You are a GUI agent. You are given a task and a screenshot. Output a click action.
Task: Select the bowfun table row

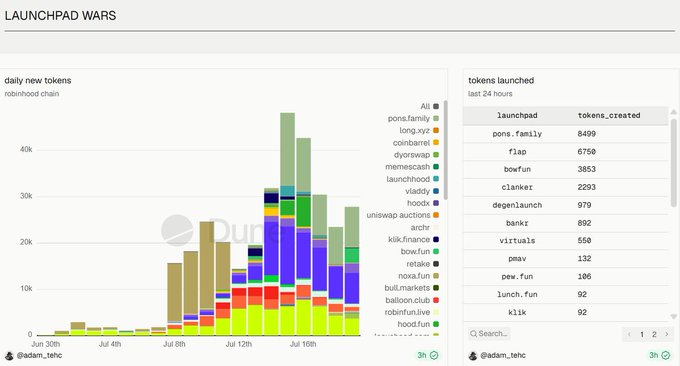pos(566,170)
